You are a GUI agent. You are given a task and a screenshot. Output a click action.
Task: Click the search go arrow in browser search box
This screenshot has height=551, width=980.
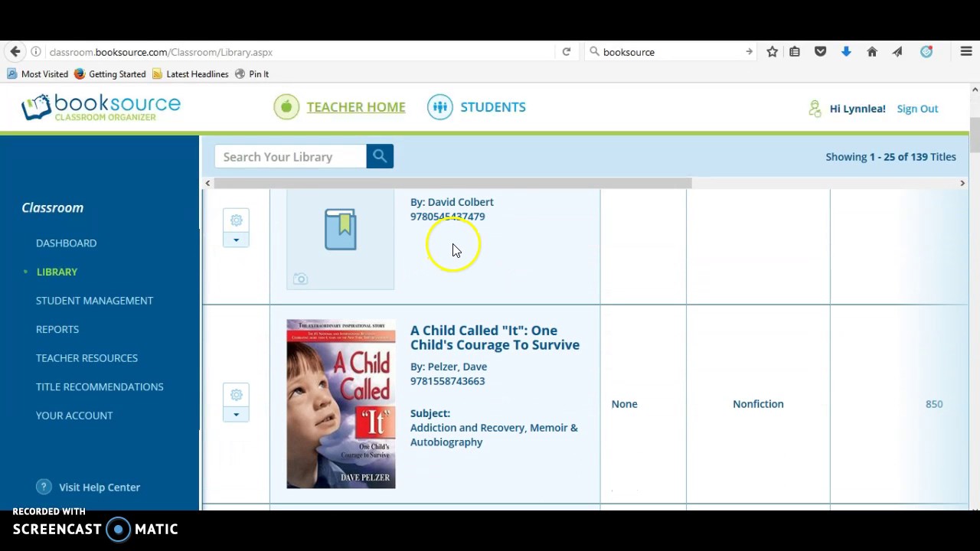749,52
